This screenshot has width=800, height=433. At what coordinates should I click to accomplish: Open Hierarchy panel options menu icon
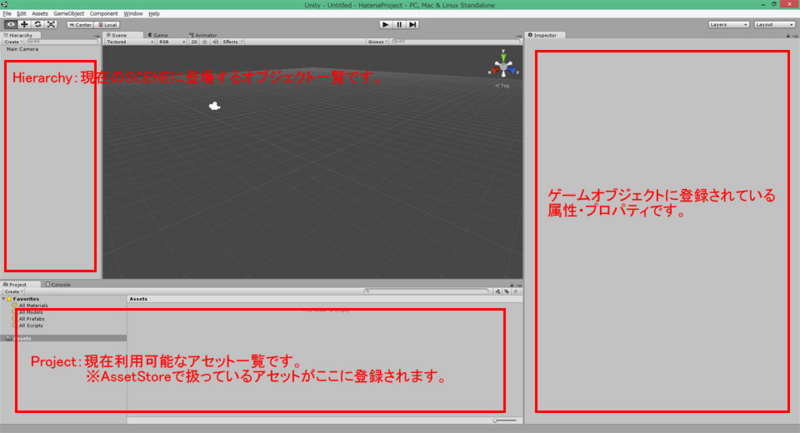click(x=97, y=36)
